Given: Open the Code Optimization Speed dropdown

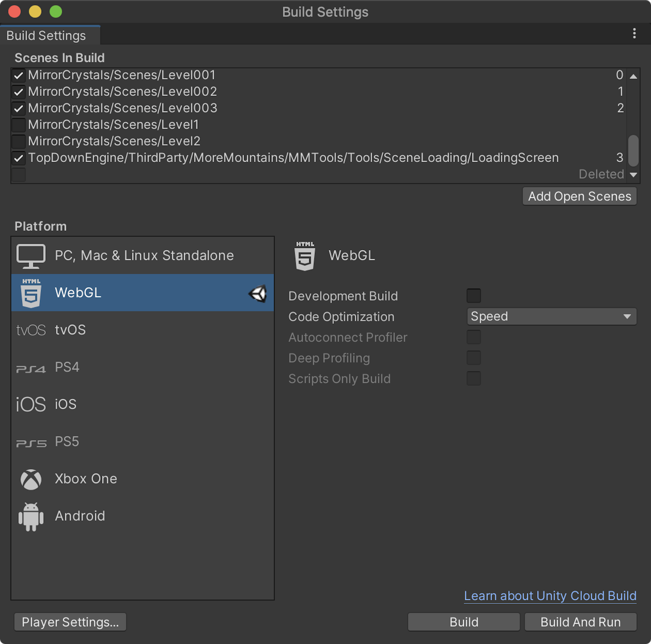Looking at the screenshot, I should point(551,316).
